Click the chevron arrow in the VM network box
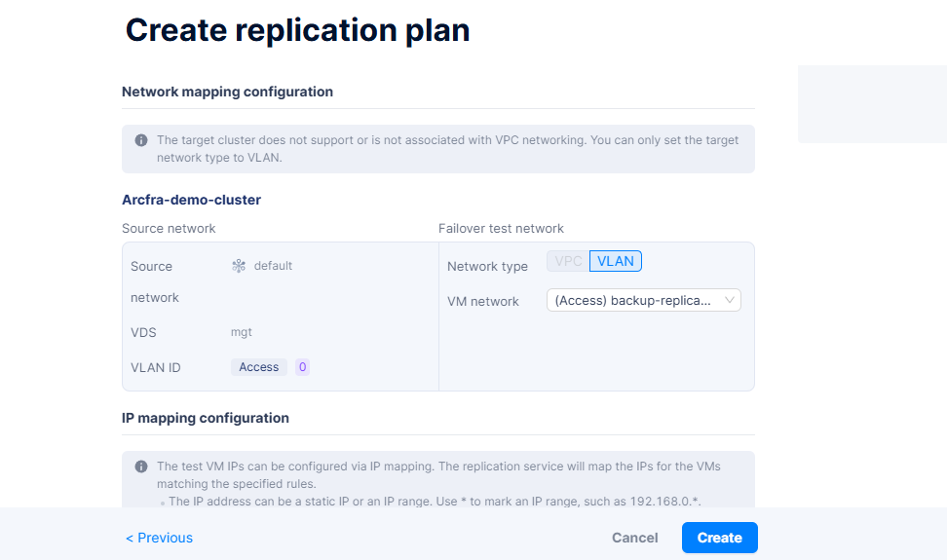Viewport: 947px width, 560px height. [x=730, y=301]
